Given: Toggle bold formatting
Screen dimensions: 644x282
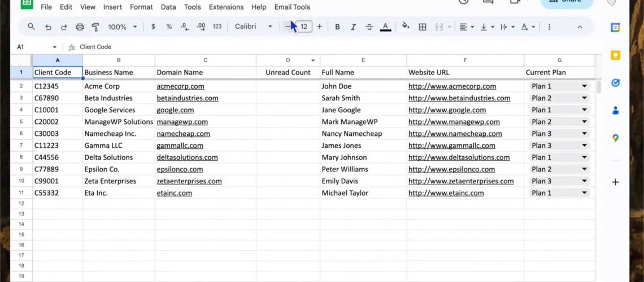Looking at the screenshot, I should pyautogui.click(x=337, y=27).
